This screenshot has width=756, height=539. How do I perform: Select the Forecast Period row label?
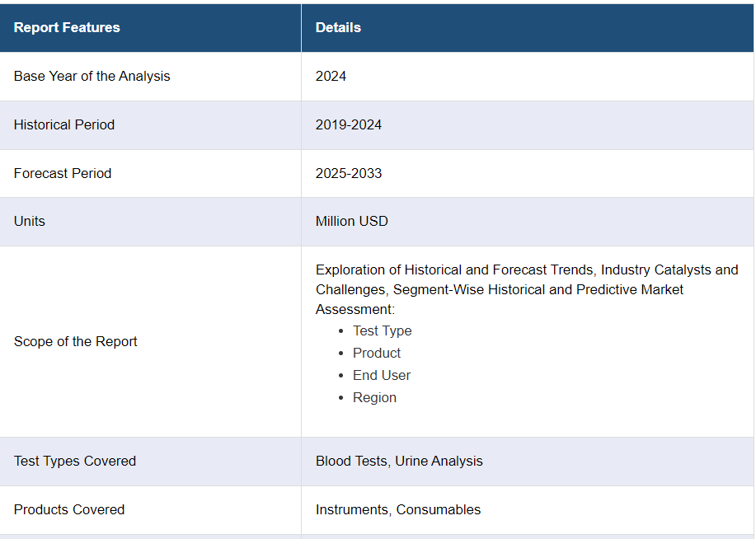click(x=63, y=173)
